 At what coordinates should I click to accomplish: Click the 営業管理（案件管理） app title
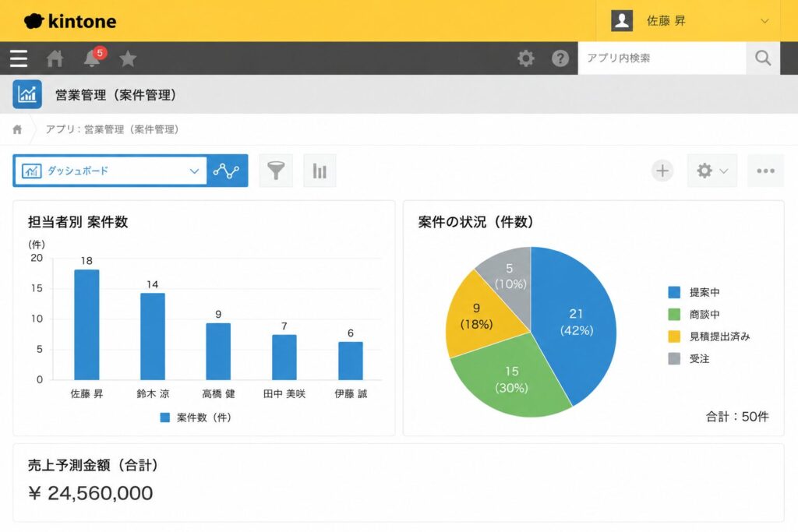point(115,94)
